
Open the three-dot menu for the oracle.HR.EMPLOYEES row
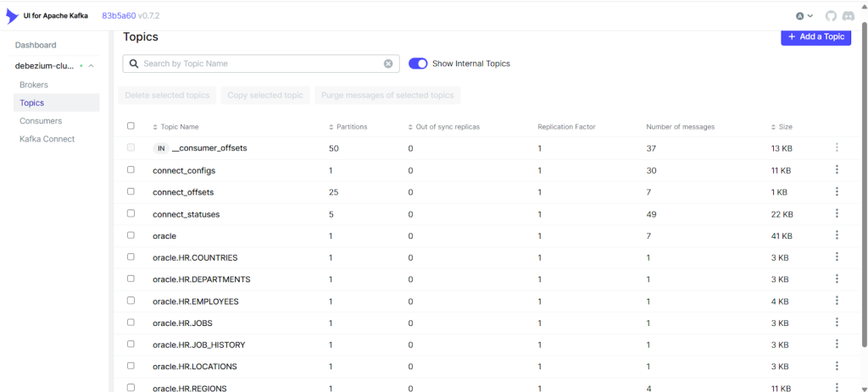click(x=837, y=301)
